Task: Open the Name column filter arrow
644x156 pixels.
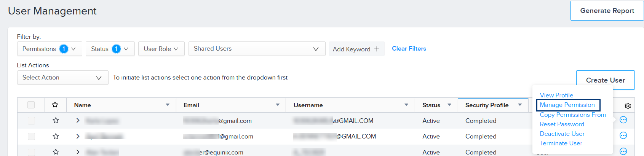Action: coord(168,105)
